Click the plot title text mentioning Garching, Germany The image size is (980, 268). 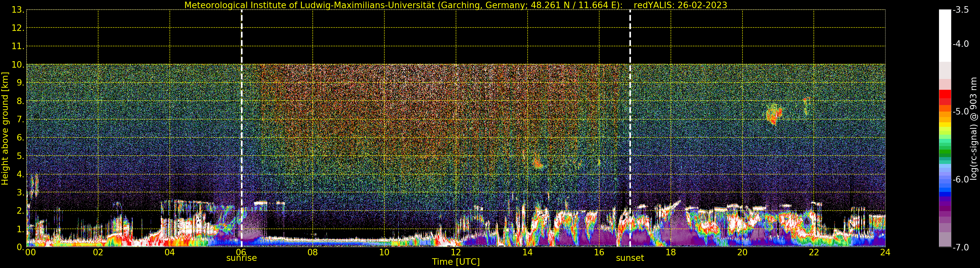tap(403, 5)
